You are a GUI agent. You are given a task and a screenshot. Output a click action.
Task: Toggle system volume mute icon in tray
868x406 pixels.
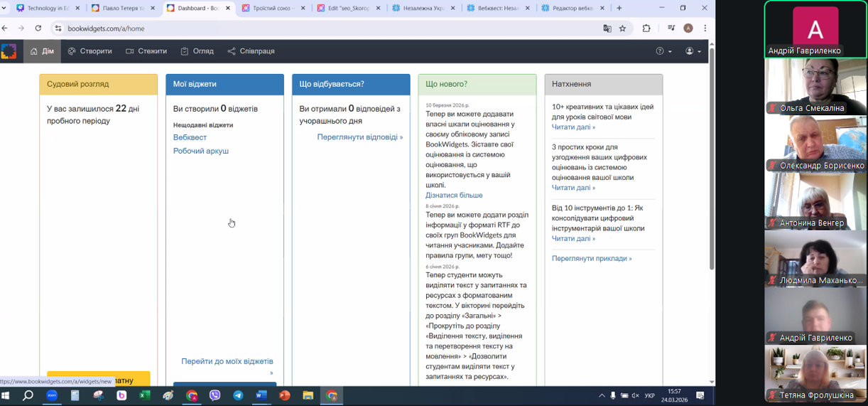(x=636, y=395)
